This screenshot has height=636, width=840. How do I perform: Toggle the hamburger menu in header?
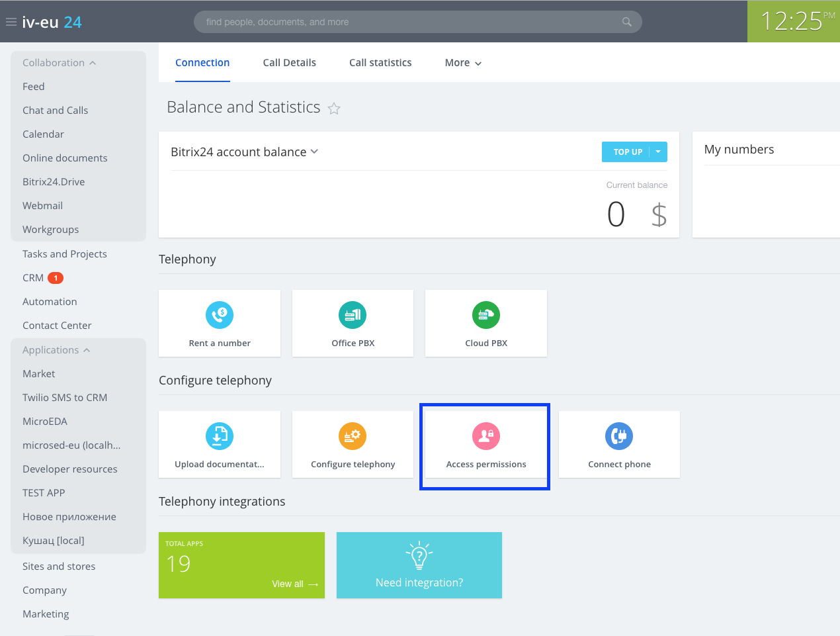[x=11, y=22]
